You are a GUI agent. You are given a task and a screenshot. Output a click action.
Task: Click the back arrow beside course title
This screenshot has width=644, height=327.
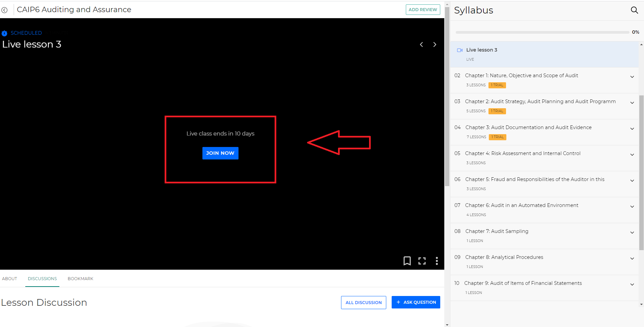(x=4, y=10)
